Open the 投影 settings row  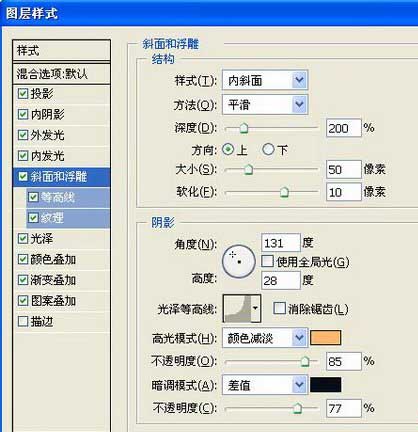[x=62, y=94]
